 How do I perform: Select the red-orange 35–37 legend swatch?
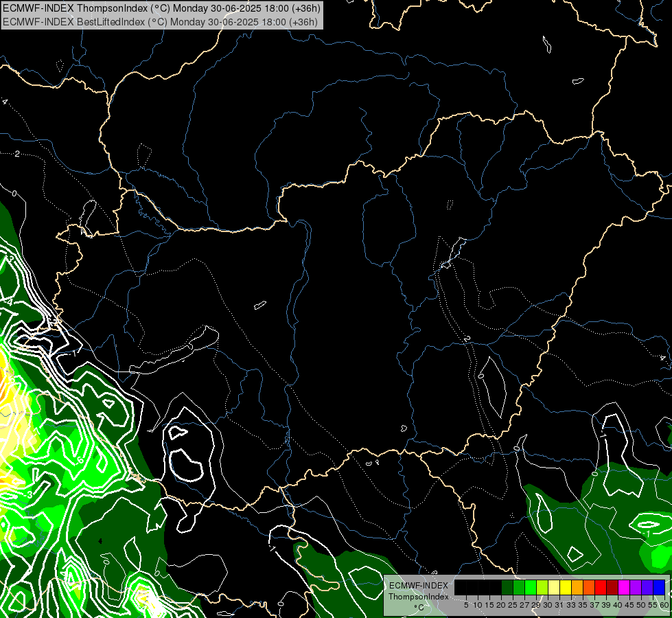(589, 587)
